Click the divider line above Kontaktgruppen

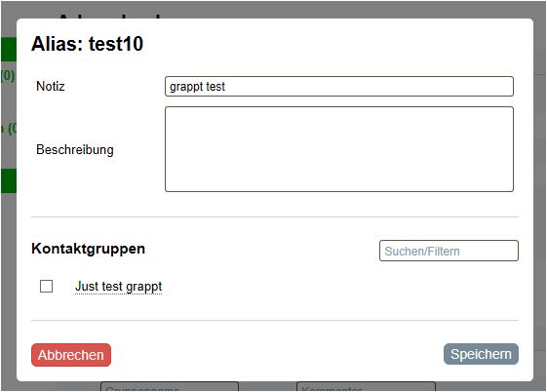pos(275,216)
